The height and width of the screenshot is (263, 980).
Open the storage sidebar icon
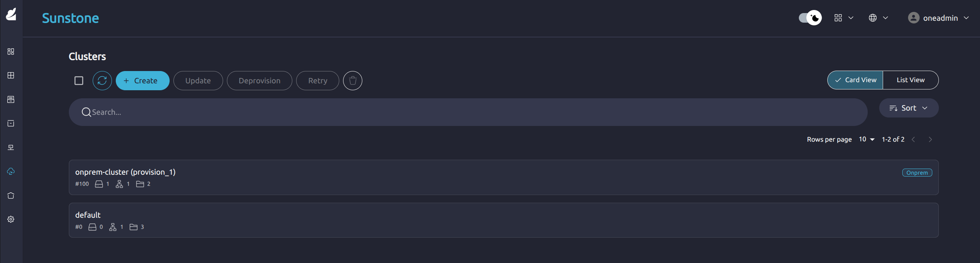[11, 99]
